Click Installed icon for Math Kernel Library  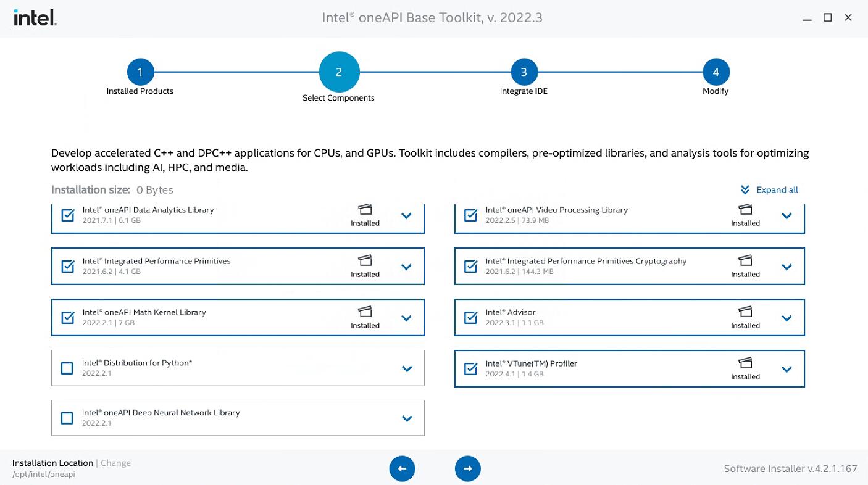[365, 312]
